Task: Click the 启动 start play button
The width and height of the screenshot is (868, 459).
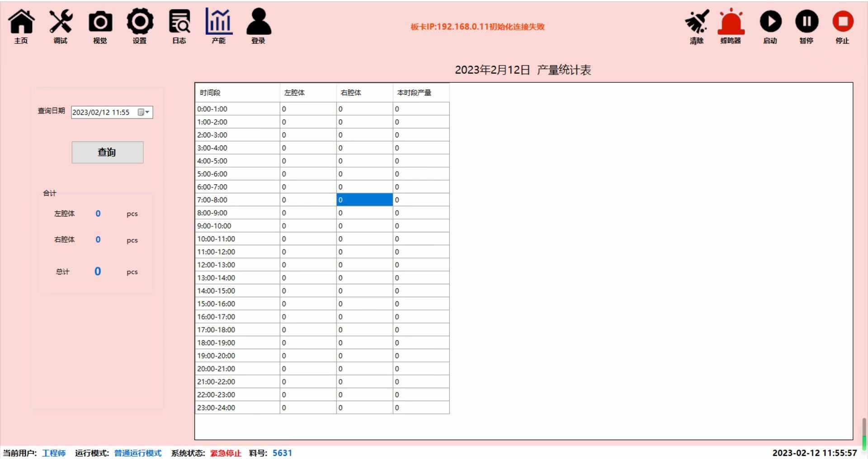Action: point(770,27)
